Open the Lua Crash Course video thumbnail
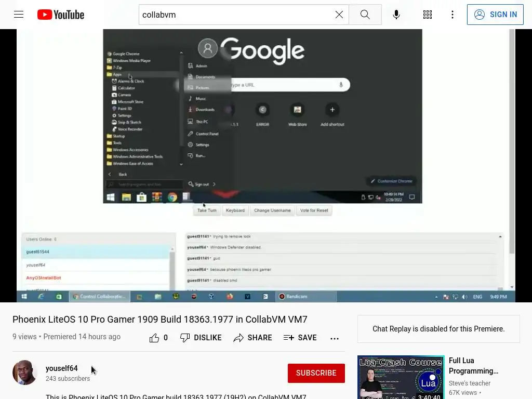Screen dimensions: 532x399 [401, 377]
